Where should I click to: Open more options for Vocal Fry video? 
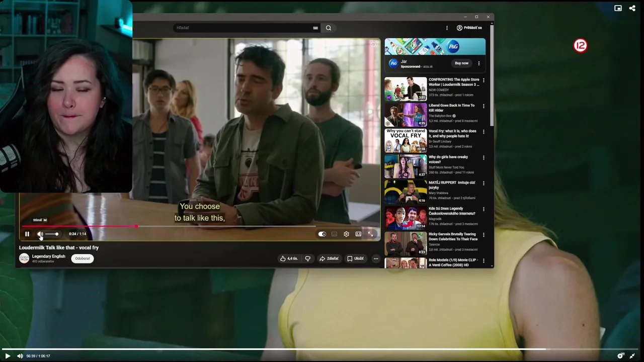[x=484, y=132]
